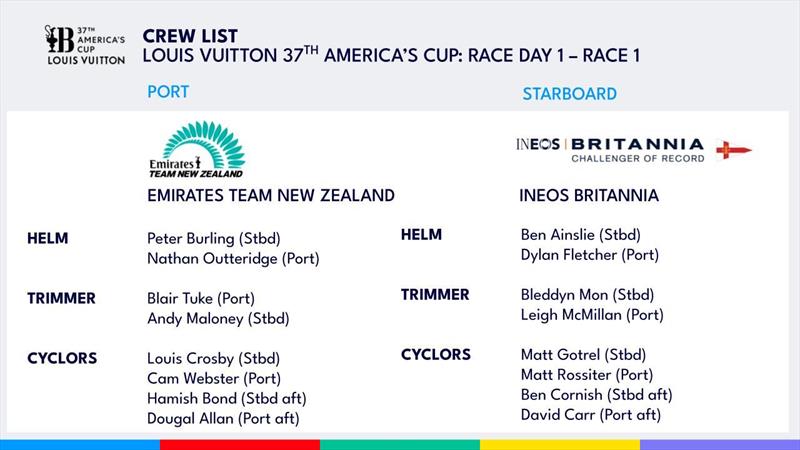Click the EMIRATES TEAM NEW ZEALAND team name
This screenshot has width=800, height=450.
(x=270, y=195)
